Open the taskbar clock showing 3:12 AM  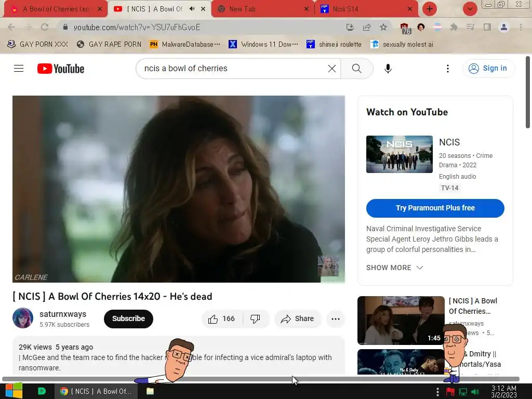(x=504, y=392)
